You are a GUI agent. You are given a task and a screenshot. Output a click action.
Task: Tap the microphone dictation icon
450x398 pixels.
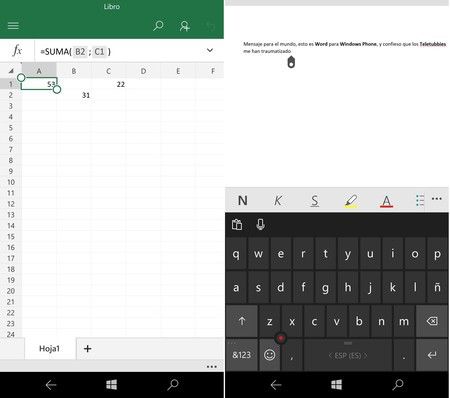coord(260,224)
